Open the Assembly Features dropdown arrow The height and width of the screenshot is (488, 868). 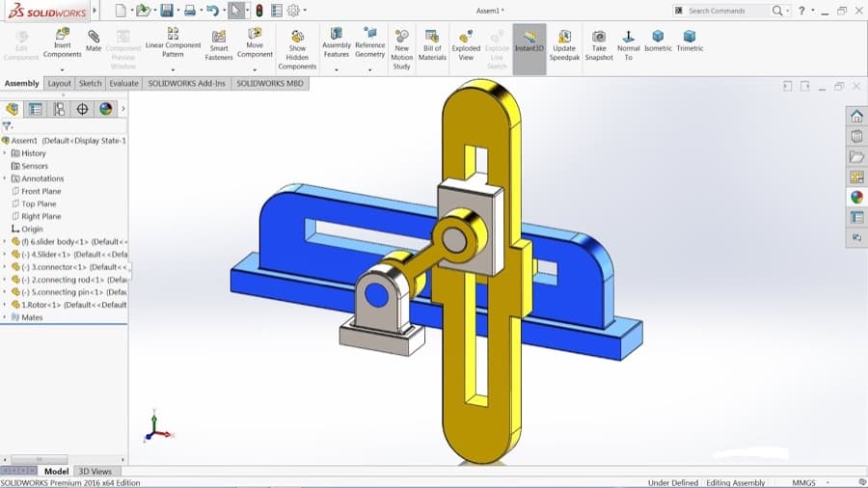336,69
